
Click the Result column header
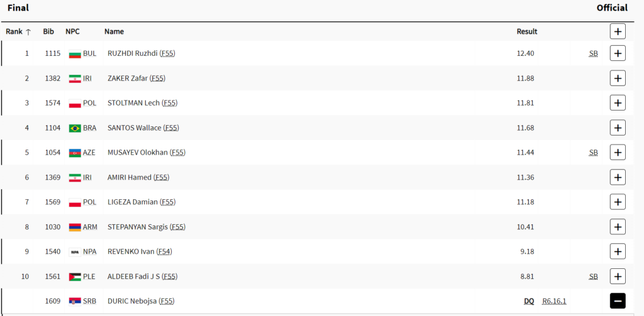point(527,31)
